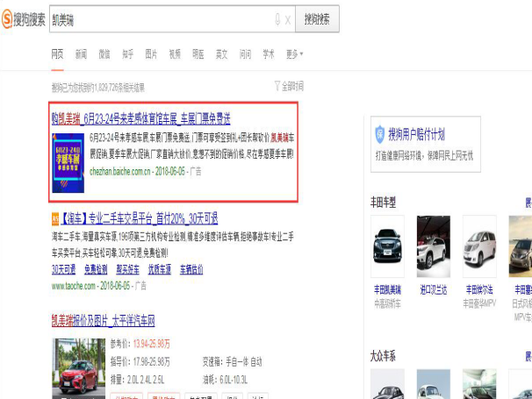Open the 30天可退 sublink
This screenshot has height=399, width=532.
(x=63, y=269)
